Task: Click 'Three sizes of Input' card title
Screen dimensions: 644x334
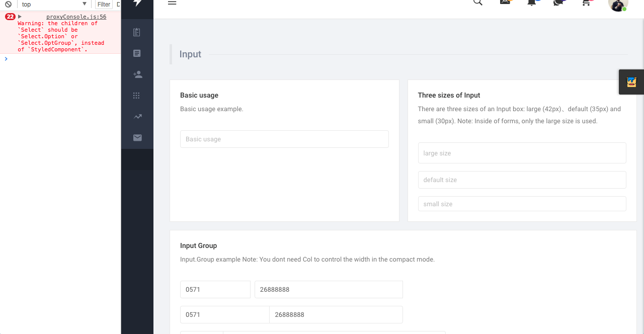Action: click(449, 95)
